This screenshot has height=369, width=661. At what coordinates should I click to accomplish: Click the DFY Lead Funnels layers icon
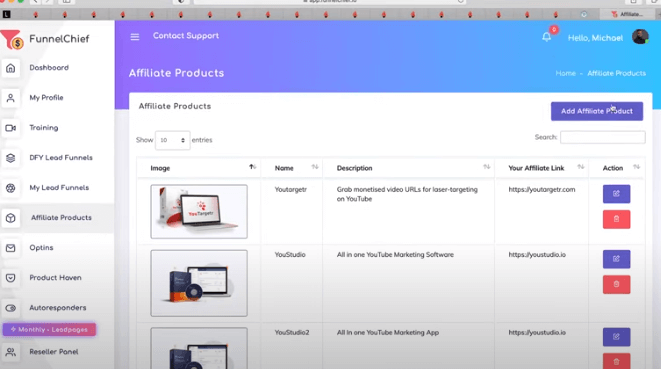[x=11, y=158]
